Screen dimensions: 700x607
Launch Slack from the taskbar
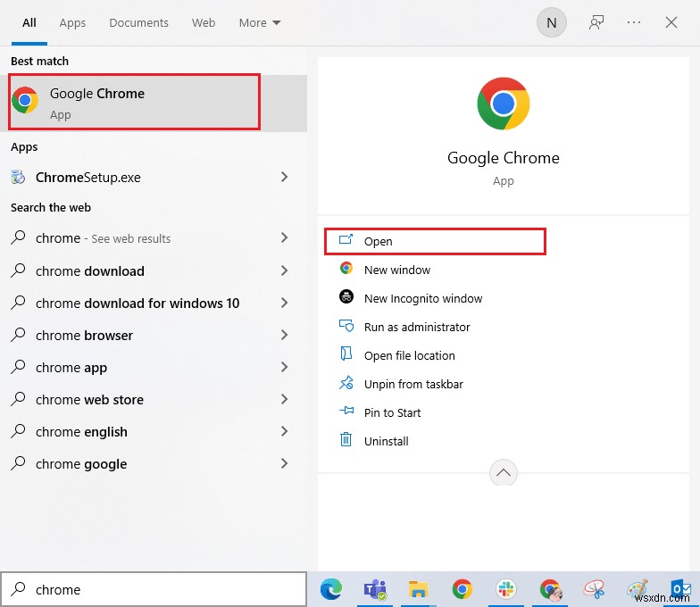click(x=505, y=589)
